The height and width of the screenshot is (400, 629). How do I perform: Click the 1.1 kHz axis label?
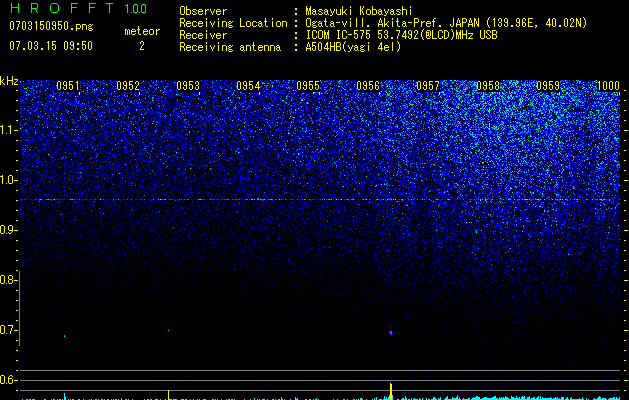pos(8,130)
